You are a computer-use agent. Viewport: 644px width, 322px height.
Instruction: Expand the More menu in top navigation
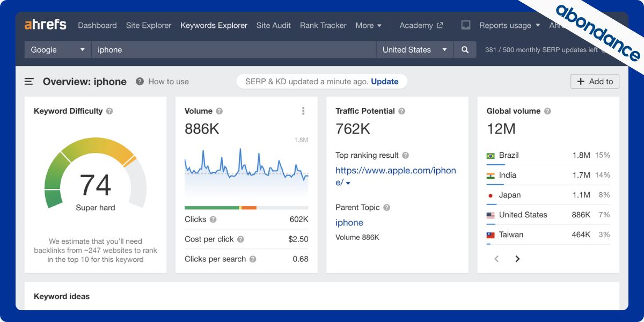tap(369, 25)
